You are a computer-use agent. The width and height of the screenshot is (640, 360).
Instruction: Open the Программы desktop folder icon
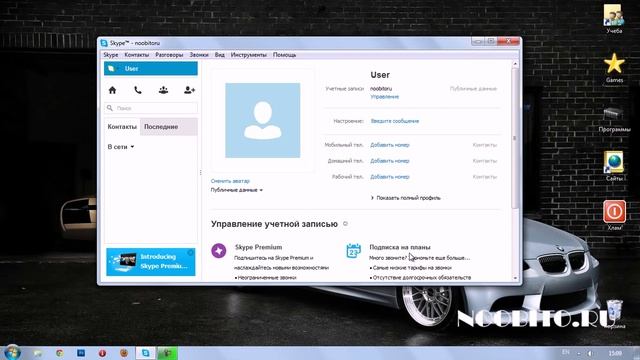(614, 119)
